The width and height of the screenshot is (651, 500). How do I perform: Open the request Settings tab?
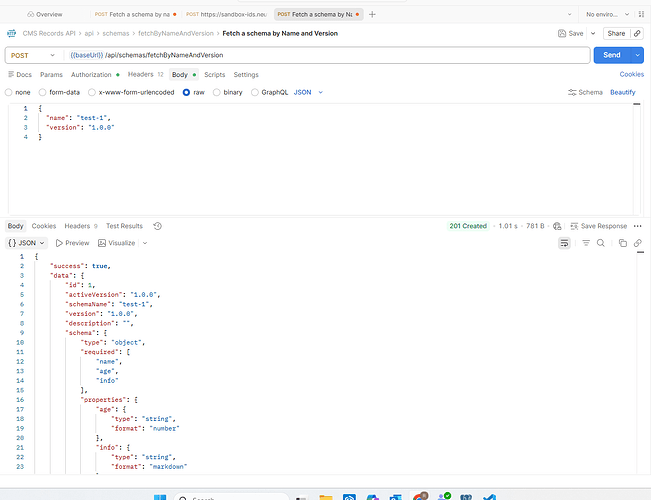point(246,75)
